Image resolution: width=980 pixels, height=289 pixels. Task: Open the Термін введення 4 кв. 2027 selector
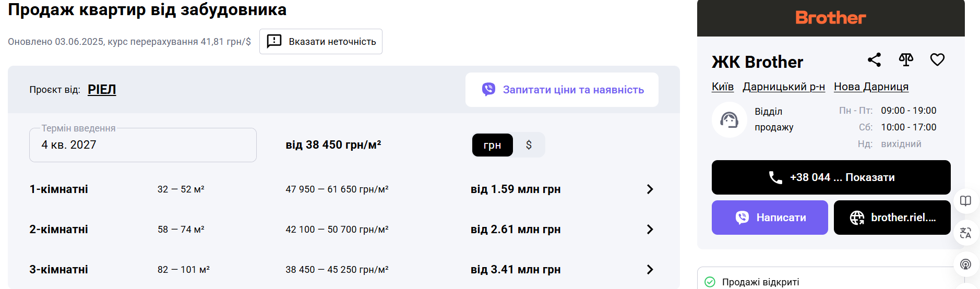[142, 145]
